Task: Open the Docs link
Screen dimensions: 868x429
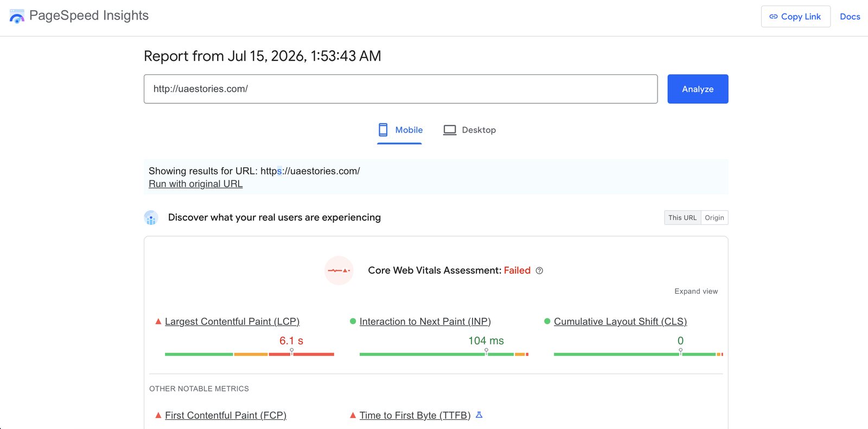Action: click(850, 17)
